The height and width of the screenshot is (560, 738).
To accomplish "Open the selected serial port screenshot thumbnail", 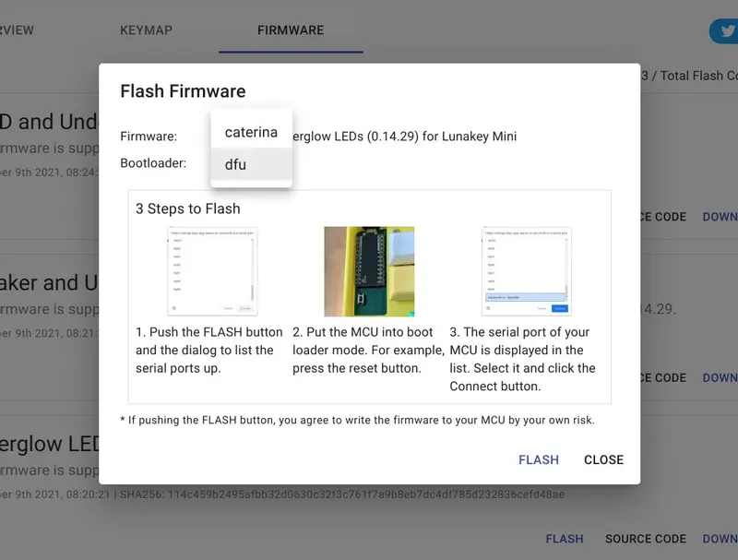I will (x=526, y=271).
